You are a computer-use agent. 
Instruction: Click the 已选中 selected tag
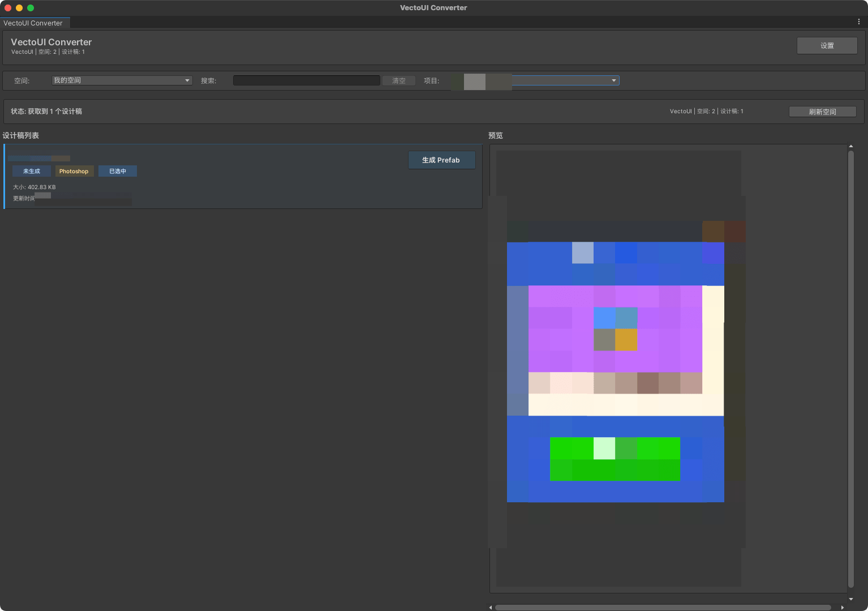118,171
